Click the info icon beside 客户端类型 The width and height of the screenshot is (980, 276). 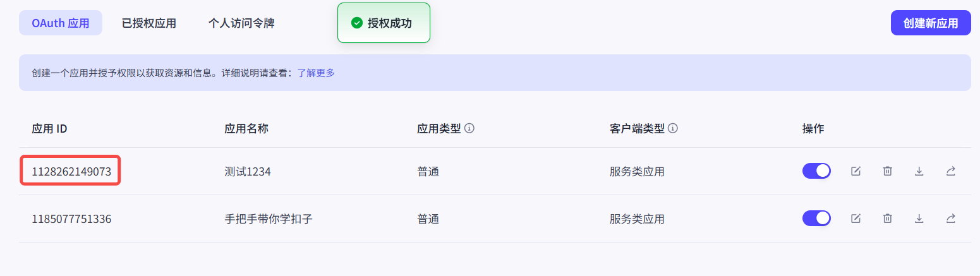(x=673, y=128)
